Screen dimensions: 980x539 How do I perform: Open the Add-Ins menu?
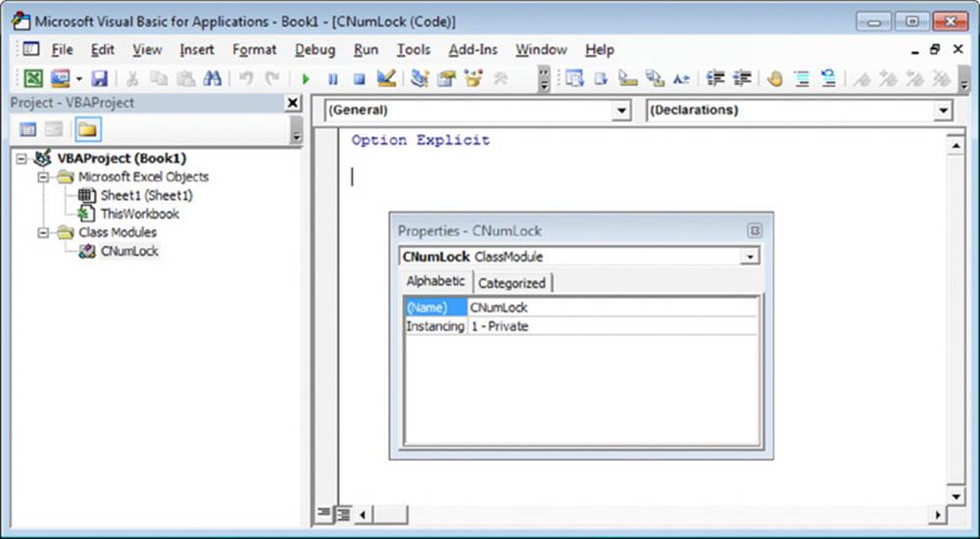(x=473, y=49)
